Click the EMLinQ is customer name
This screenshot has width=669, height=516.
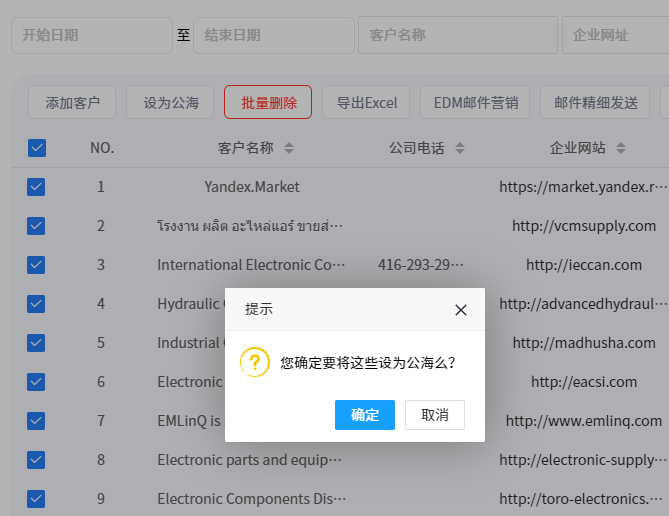(x=189, y=421)
